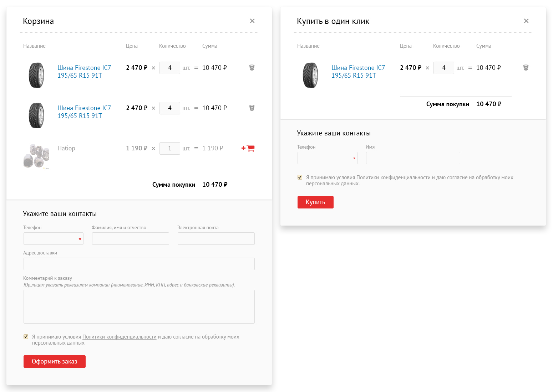
Task: Select Сумма покупки total in one-click dialog
Action: pyautogui.click(x=489, y=104)
